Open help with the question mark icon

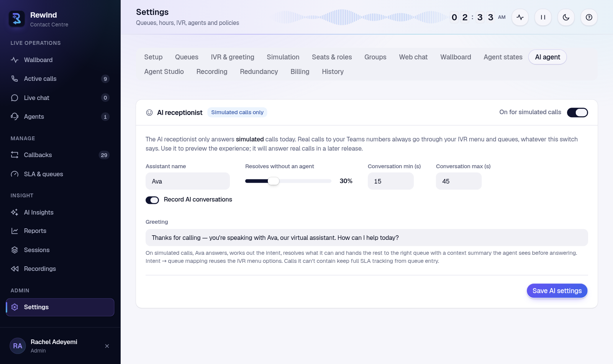coord(589,17)
